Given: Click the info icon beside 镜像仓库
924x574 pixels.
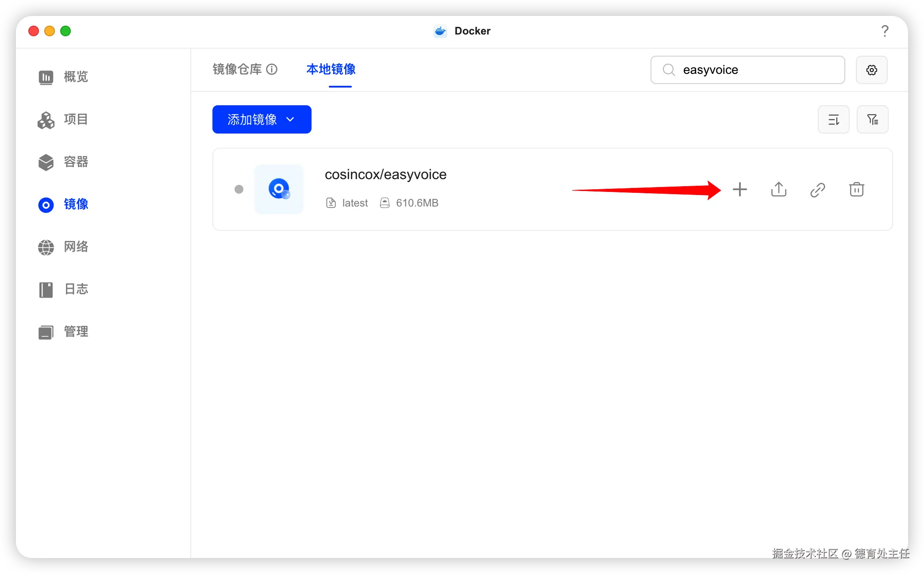Looking at the screenshot, I should point(272,69).
